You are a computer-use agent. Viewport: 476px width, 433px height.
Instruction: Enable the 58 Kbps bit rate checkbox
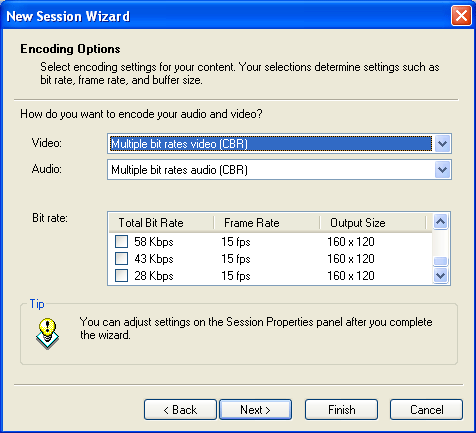[121, 241]
